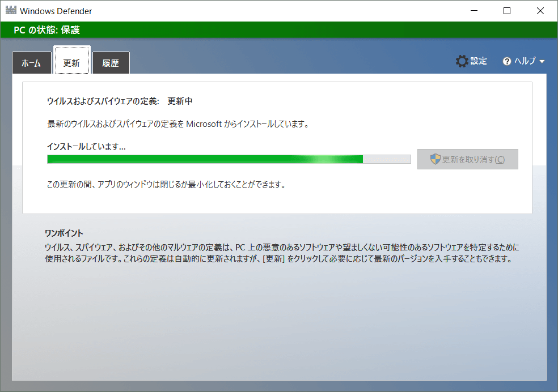
Task: Expand the ヘルプ dropdown arrow
Action: click(x=542, y=62)
